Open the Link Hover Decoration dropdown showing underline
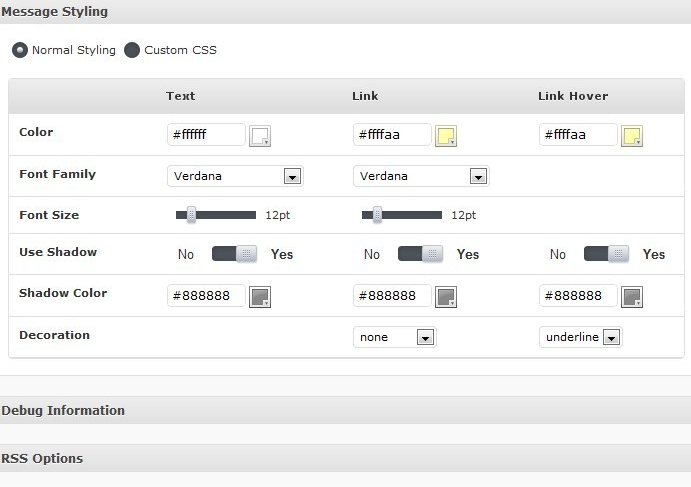The width and height of the screenshot is (691, 487). point(580,337)
